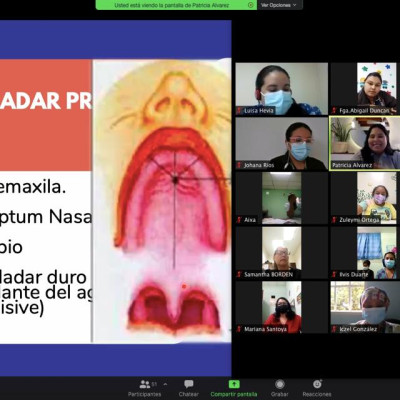The width and height of the screenshot is (400, 400).
Task: Click the green screen-sharing notification banner
Action: (176, 5)
